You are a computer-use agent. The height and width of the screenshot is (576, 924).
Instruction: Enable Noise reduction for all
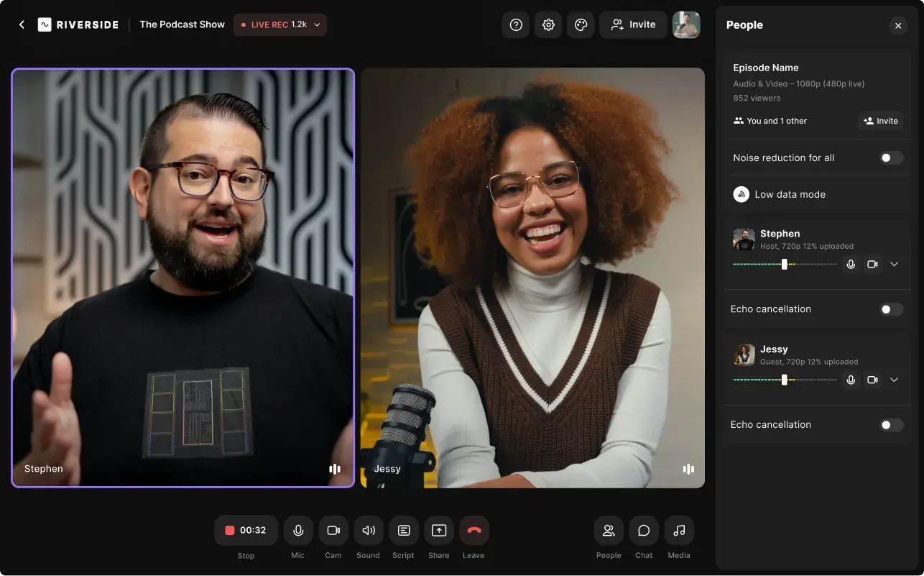[x=892, y=157]
